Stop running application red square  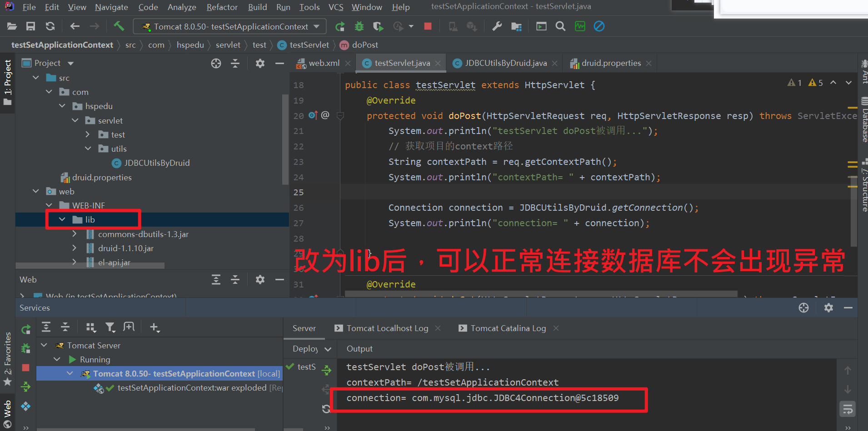[x=428, y=26]
